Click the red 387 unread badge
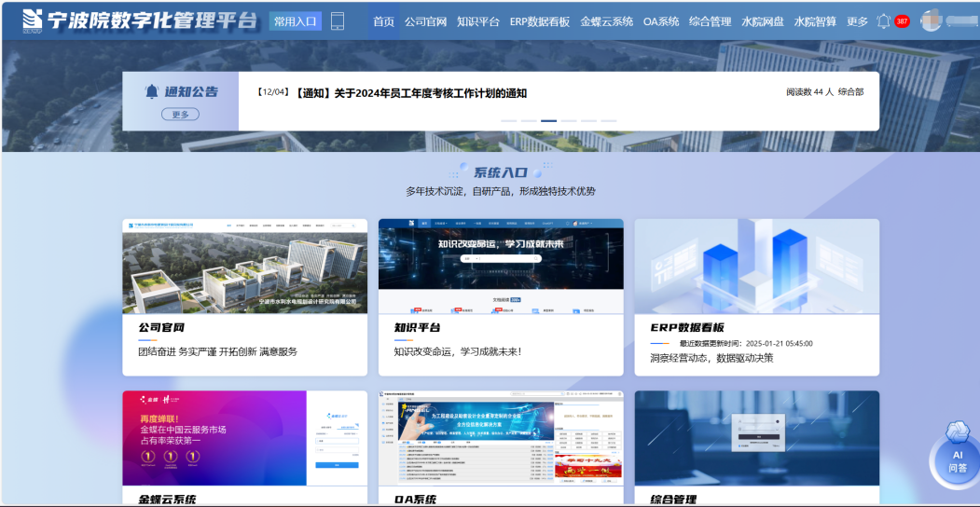This screenshot has height=507, width=980. [902, 21]
